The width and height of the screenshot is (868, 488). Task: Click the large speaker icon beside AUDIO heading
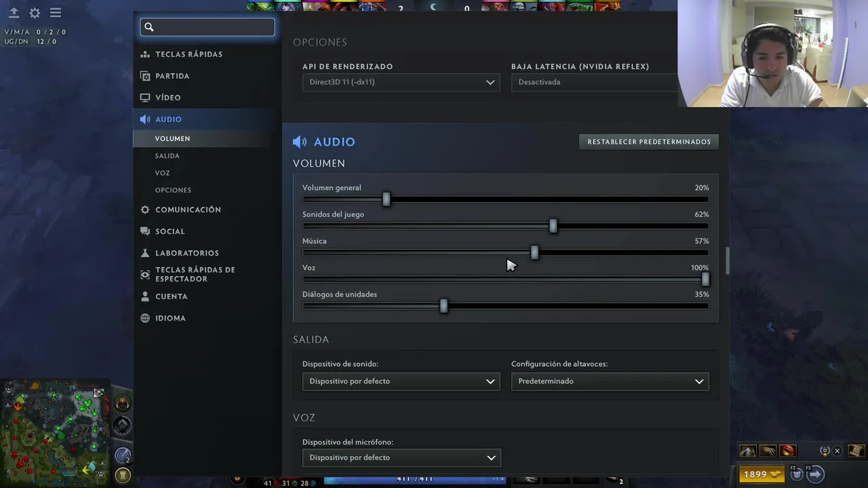[300, 142]
